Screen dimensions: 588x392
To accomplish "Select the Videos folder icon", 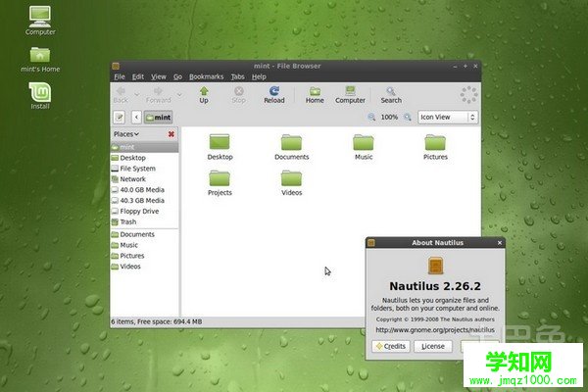I will [291, 183].
